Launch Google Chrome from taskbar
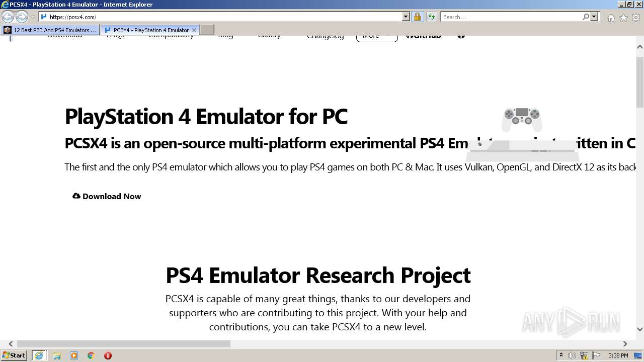This screenshot has height=362, width=644. tap(91, 355)
